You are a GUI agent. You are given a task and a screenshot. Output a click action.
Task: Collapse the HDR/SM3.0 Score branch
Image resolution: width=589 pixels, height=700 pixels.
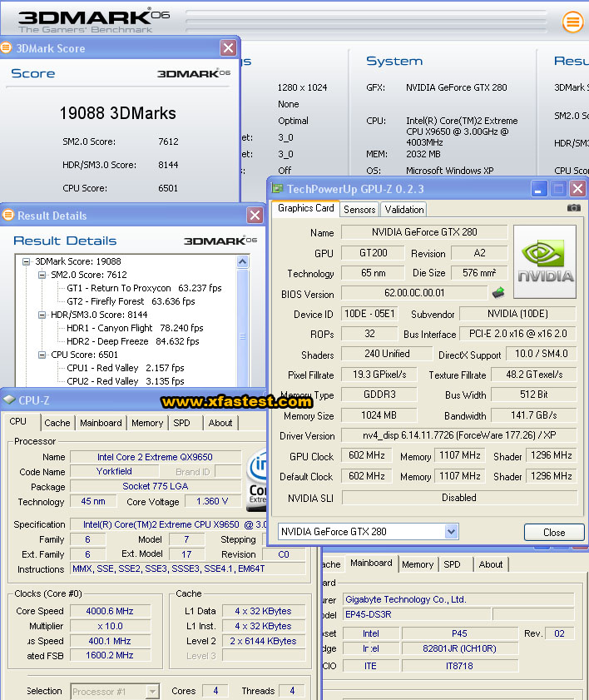[43, 315]
